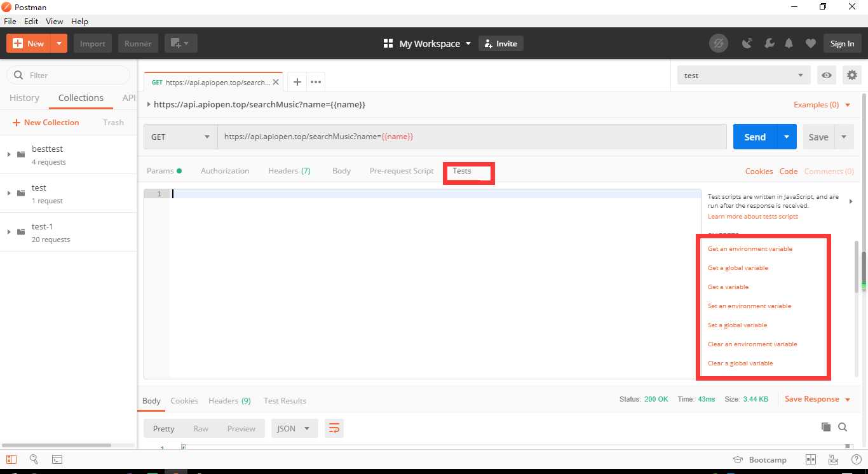Click the New Collection link
Image resolution: width=868 pixels, height=474 pixels.
coord(46,122)
